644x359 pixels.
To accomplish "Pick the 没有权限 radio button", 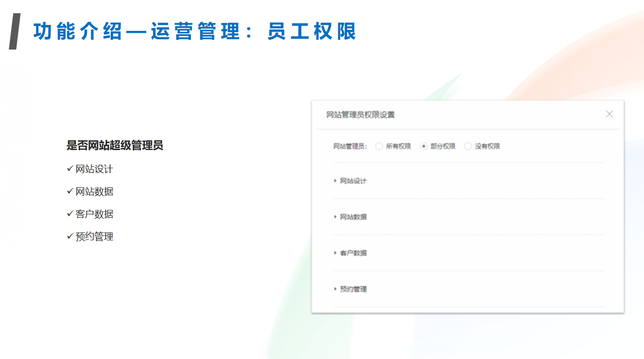I will click(468, 146).
